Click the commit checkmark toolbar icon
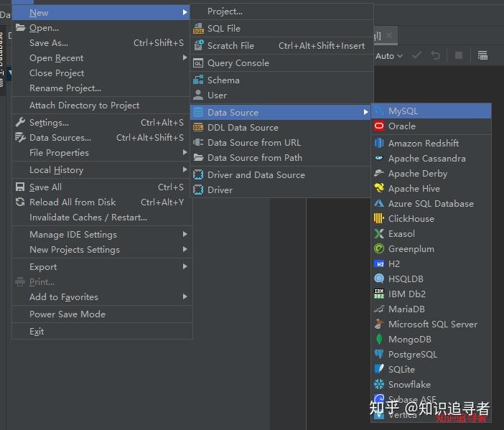 point(416,55)
